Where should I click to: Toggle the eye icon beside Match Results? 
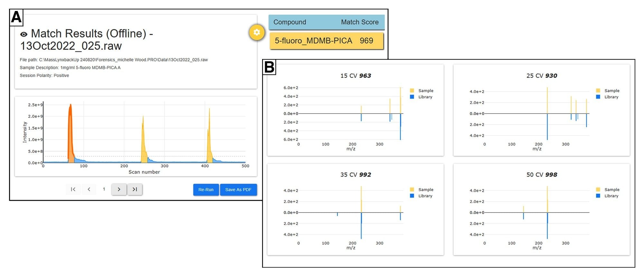(x=24, y=34)
